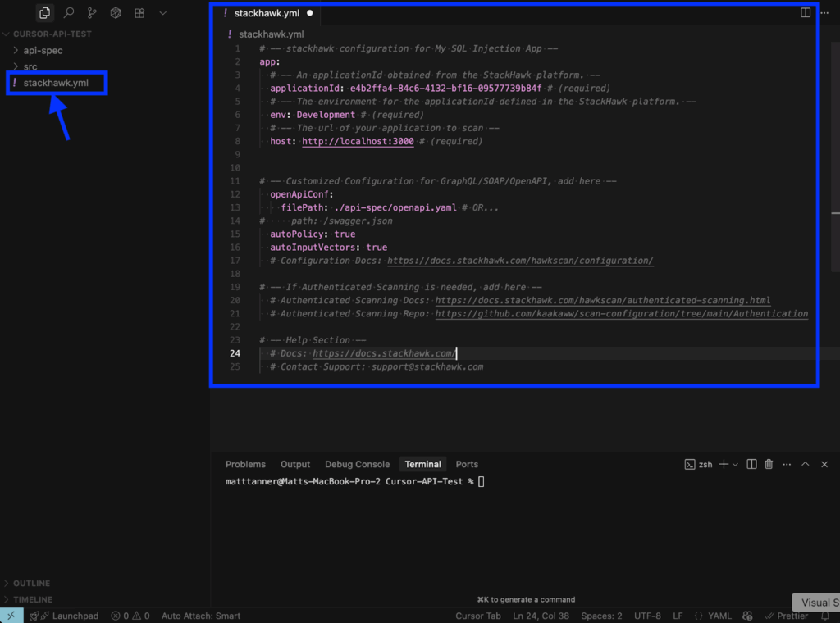
Task: Click the unsaved dot on the stackhawk.yml tab
Action: (309, 13)
